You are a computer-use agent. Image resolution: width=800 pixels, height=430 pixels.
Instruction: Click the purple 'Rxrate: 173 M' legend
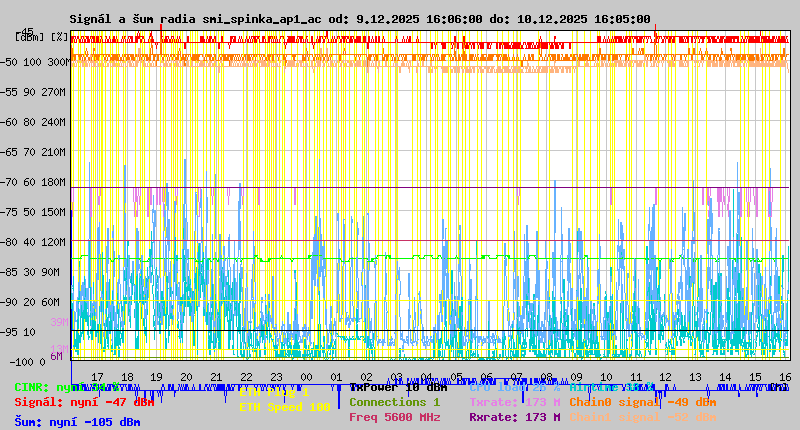[x=515, y=417]
